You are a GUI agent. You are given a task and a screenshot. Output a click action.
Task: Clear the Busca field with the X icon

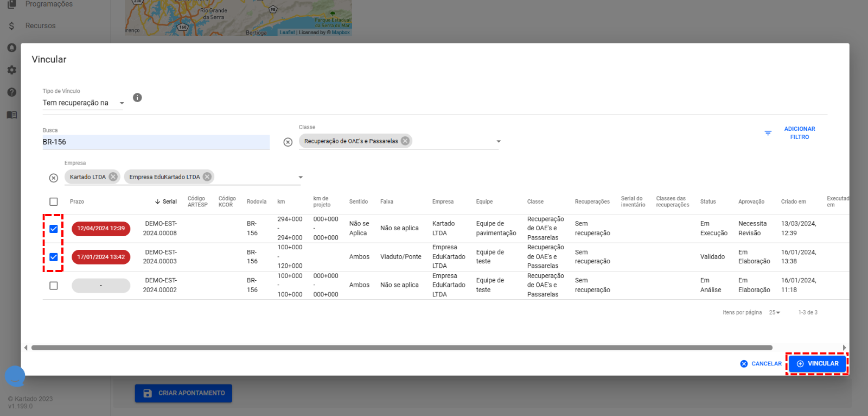(x=288, y=142)
